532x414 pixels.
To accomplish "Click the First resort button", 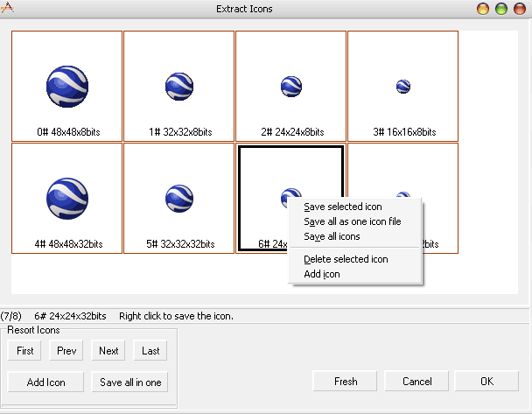I will (x=24, y=350).
